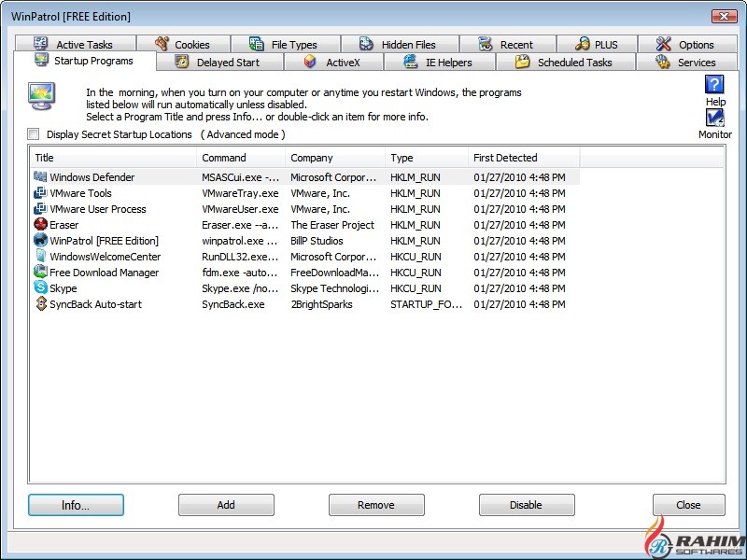
Task: Enable Display Secret Startup Locations checkbox
Action: click(x=34, y=134)
